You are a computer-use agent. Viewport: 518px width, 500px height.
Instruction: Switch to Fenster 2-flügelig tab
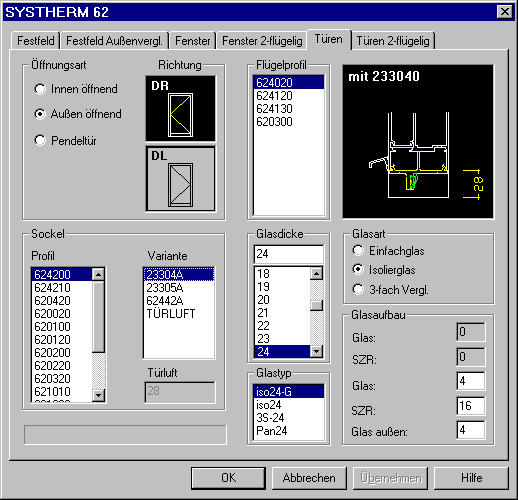click(262, 41)
